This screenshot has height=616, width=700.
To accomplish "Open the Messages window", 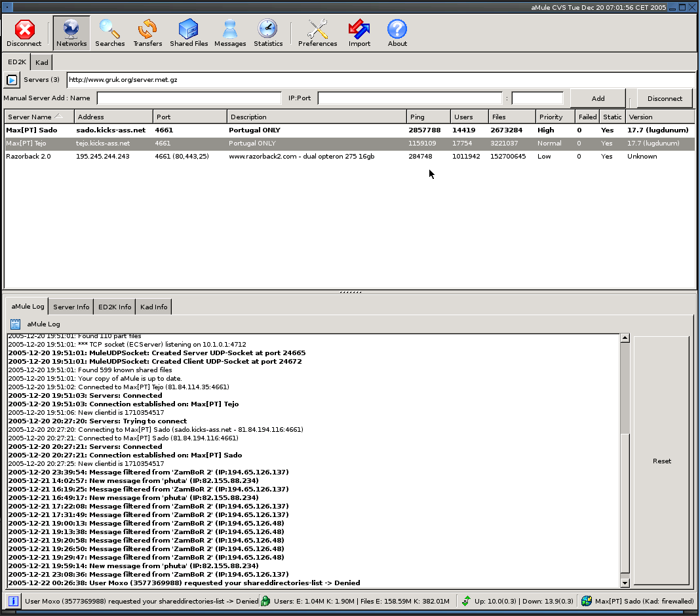I will [230, 33].
